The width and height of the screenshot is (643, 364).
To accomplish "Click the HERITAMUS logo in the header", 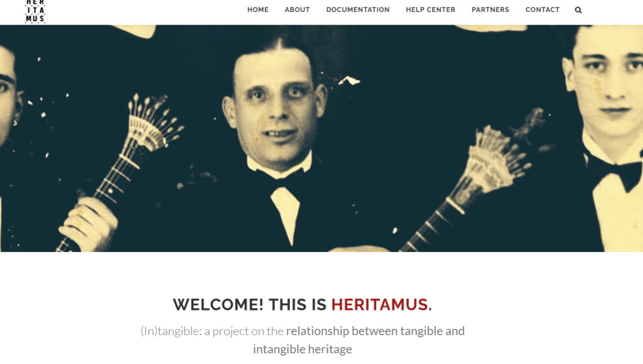I will pyautogui.click(x=35, y=11).
